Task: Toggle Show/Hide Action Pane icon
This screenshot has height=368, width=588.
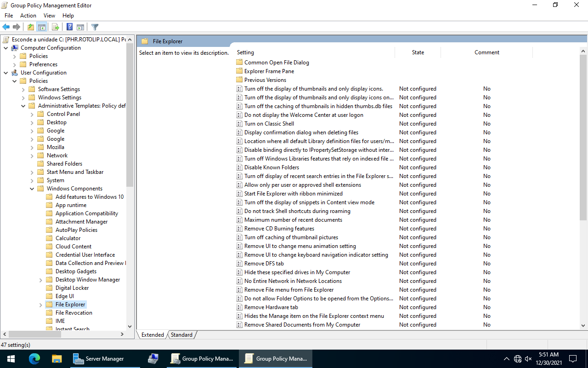Action: (80, 27)
